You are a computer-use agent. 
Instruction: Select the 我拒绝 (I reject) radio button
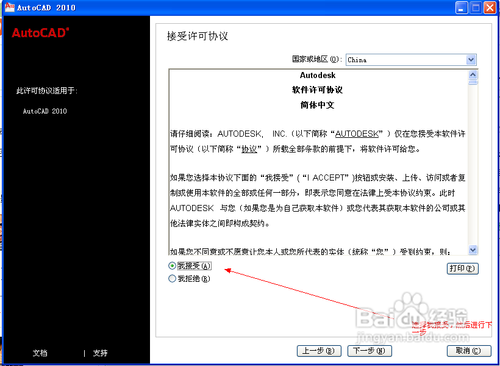[x=172, y=278]
